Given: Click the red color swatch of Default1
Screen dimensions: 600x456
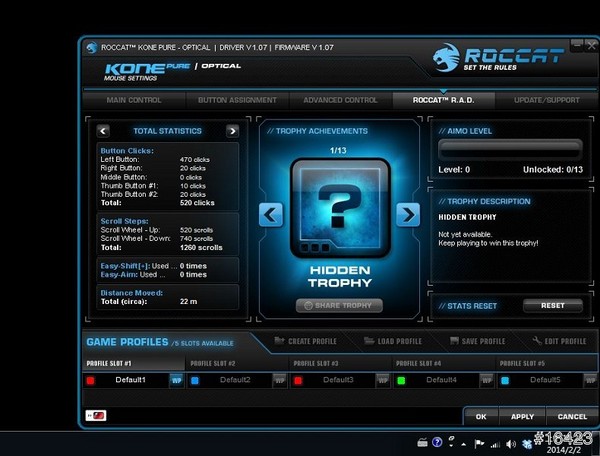Looking at the screenshot, I should click(90, 380).
